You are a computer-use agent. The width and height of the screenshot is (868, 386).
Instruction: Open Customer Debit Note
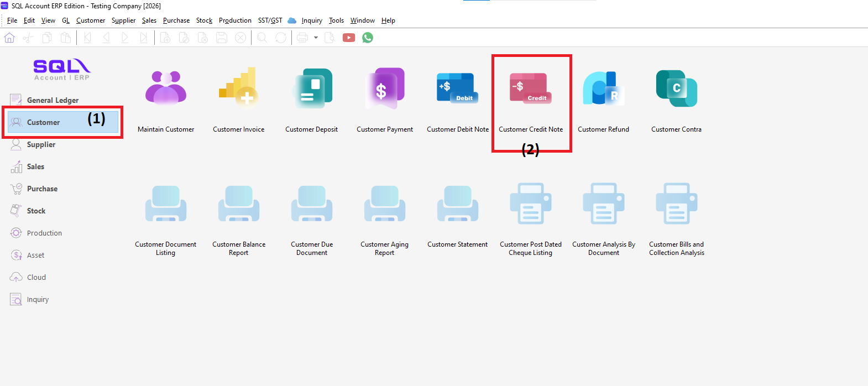(x=458, y=87)
